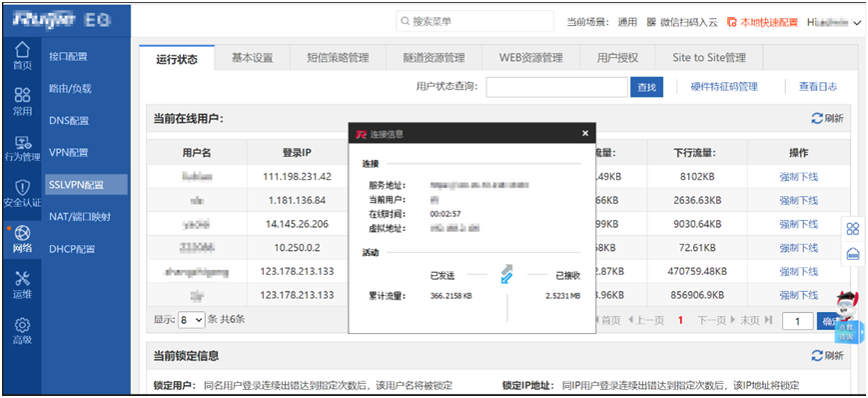The height and width of the screenshot is (398, 868).
Task: Refresh the 当前锁定信息 section
Action: click(828, 356)
